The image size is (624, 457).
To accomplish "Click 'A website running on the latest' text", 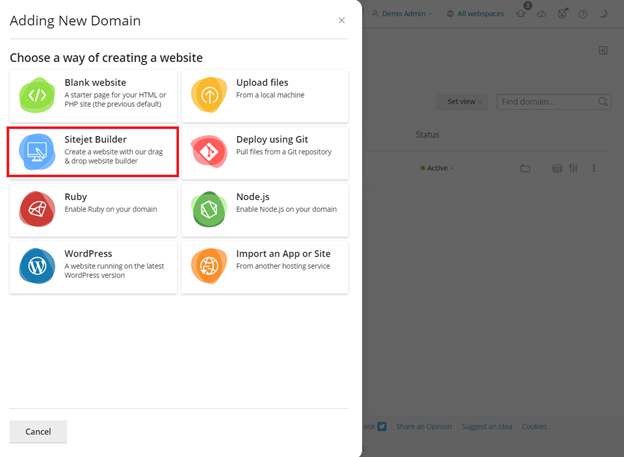I will pos(114,266).
